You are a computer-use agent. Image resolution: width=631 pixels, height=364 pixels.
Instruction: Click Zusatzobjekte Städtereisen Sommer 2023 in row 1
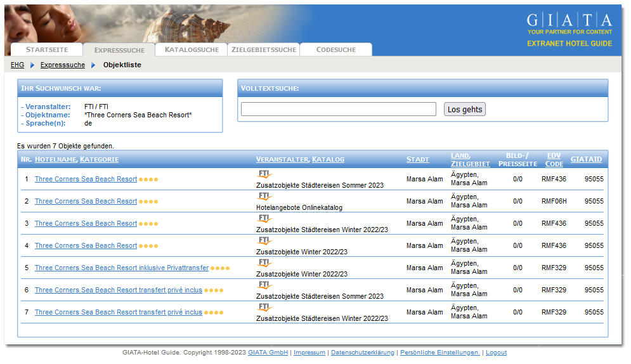[320, 185]
